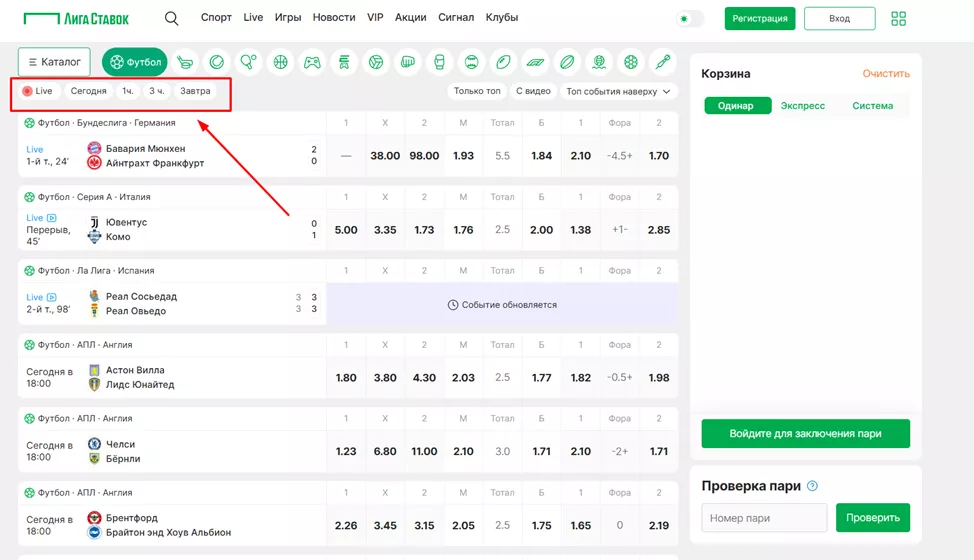Open the Акции menu item
Image resolution: width=974 pixels, height=560 pixels.
[410, 18]
